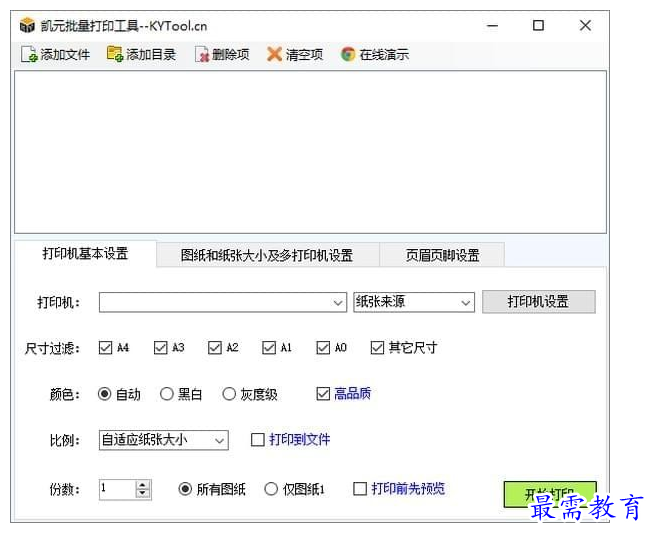Click the 添加文件 add file icon
Viewport: 652px width, 539px height.
29,54
